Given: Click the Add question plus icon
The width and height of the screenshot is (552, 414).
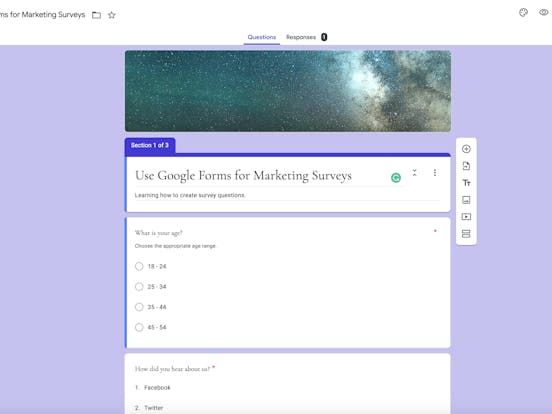Looking at the screenshot, I should click(466, 149).
